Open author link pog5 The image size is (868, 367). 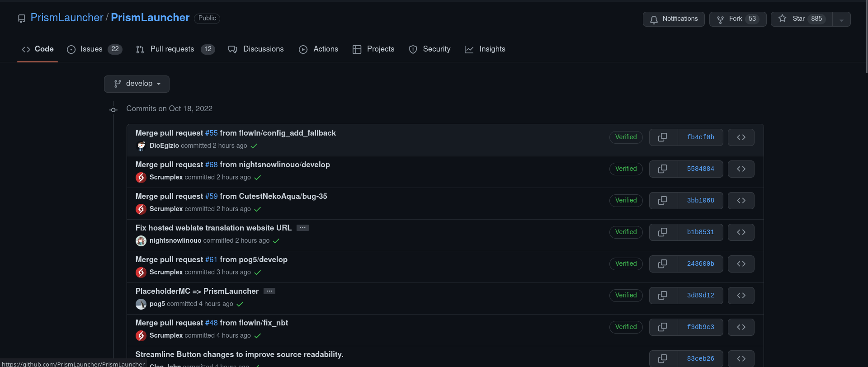pos(157,304)
